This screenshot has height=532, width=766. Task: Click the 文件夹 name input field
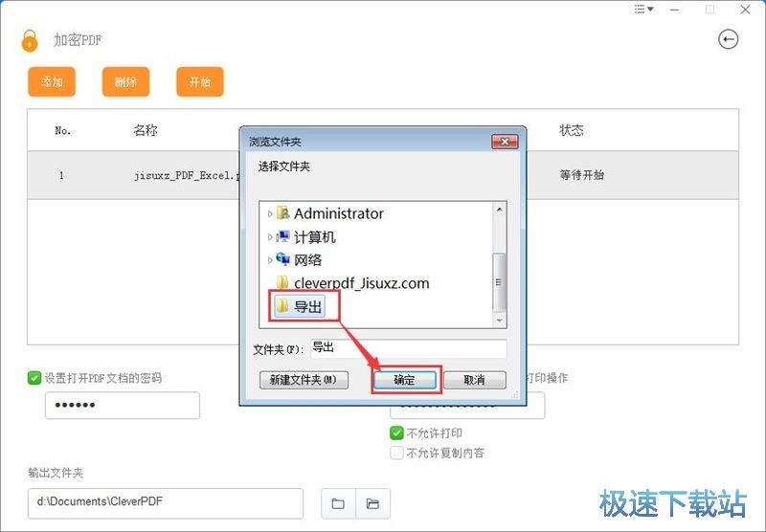pyautogui.click(x=409, y=348)
